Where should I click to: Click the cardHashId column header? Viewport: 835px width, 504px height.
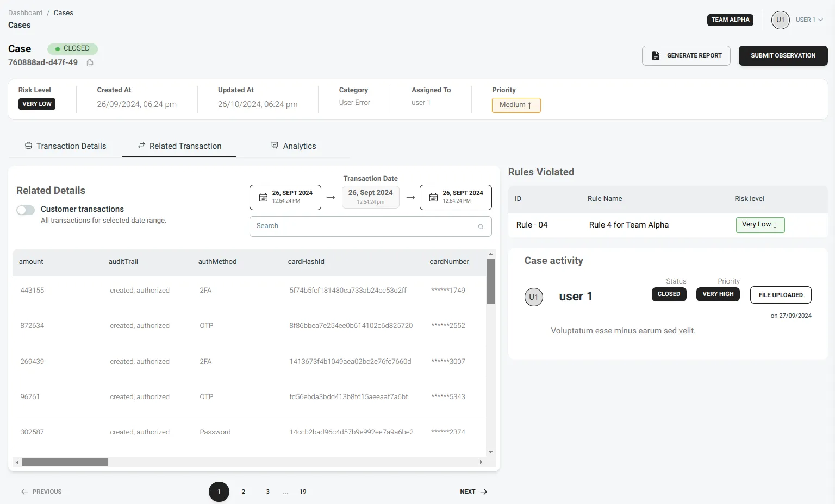(x=306, y=262)
